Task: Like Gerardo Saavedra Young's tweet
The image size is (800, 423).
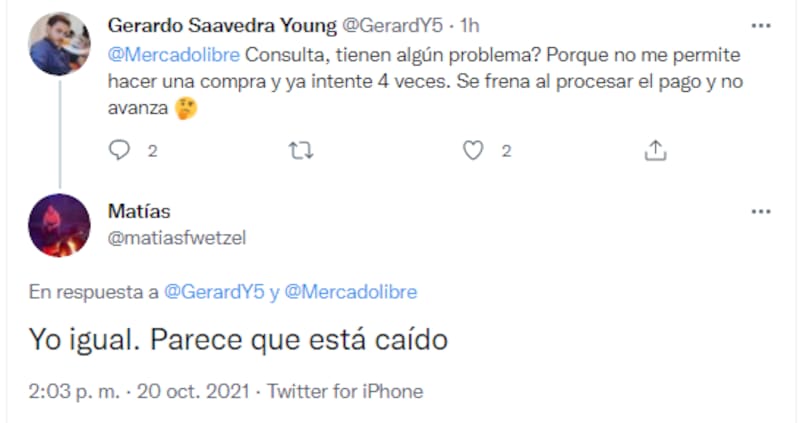Action: [x=474, y=150]
